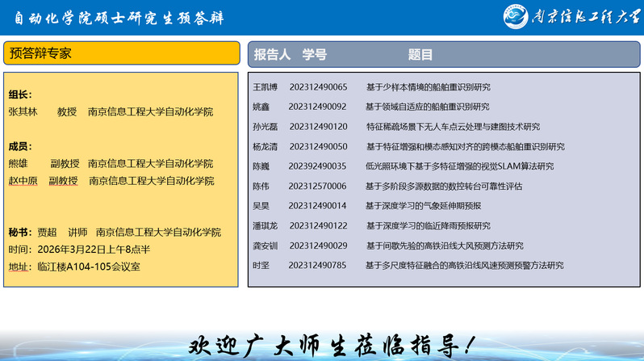644x361 pixels.
Task: Click secretary name 贾超
Action: [47, 232]
